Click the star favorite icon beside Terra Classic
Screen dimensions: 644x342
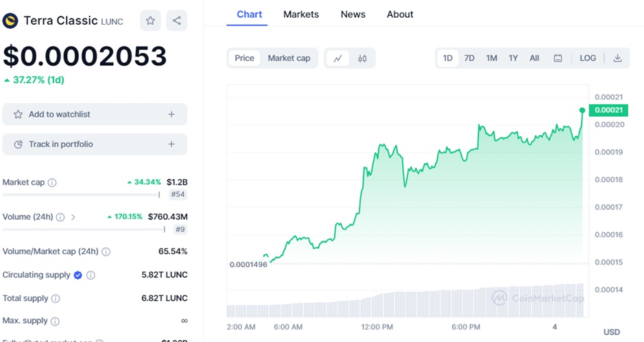pos(150,21)
